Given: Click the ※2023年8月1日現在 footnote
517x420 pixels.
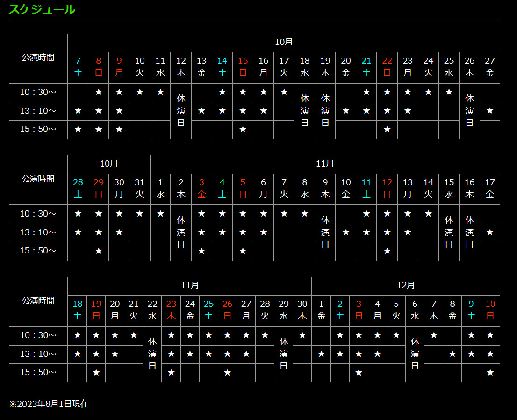Looking at the screenshot, I should tap(49, 404).
